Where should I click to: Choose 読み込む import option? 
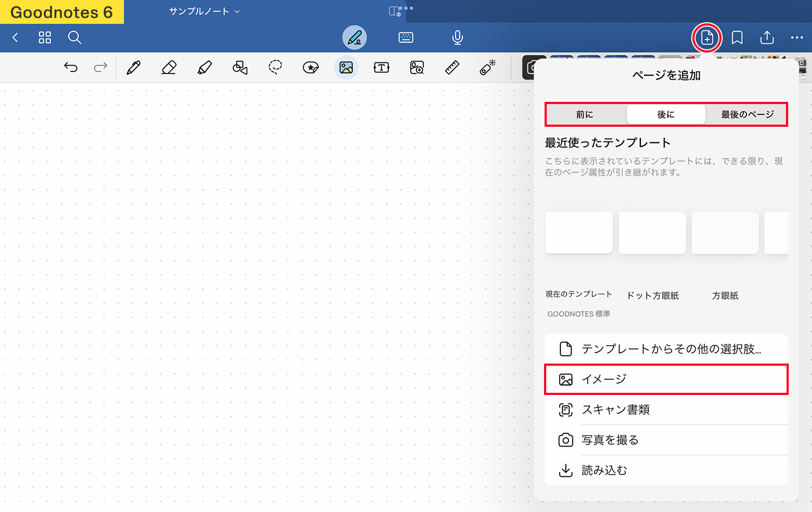click(666, 470)
